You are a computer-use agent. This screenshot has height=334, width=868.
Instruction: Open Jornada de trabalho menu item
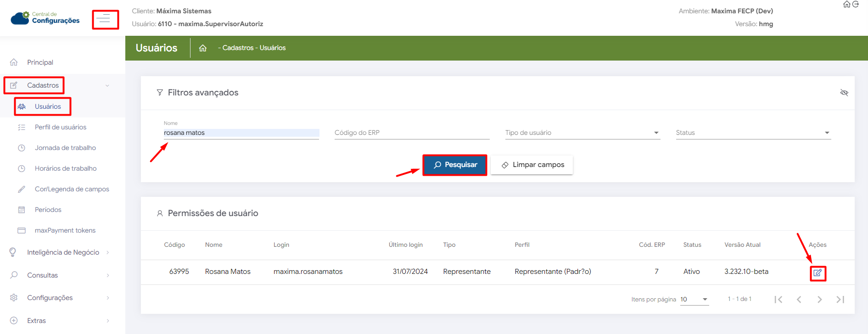point(65,148)
